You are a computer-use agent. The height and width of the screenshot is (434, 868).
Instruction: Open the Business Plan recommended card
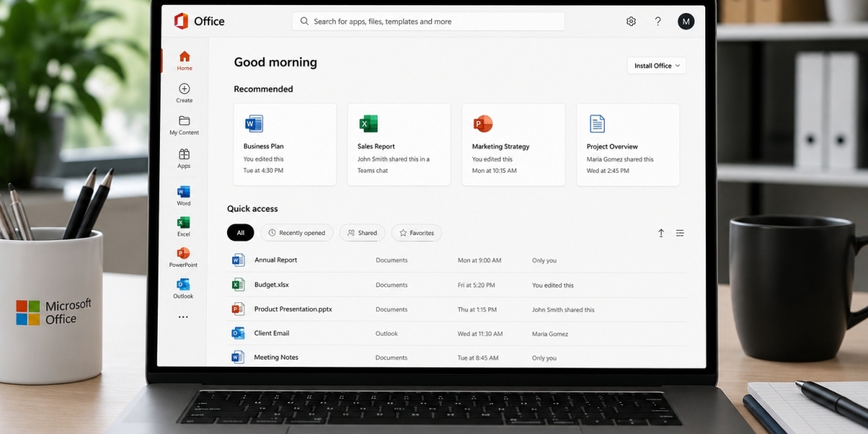tap(285, 145)
